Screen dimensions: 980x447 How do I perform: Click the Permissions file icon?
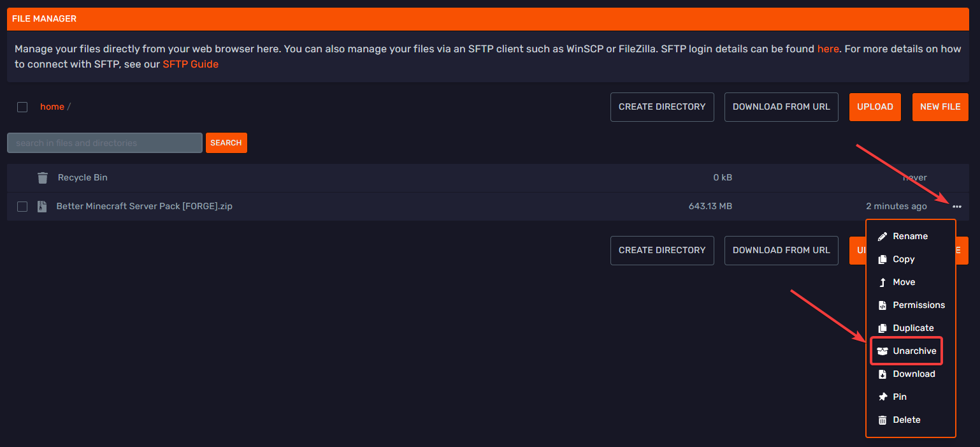(883, 305)
